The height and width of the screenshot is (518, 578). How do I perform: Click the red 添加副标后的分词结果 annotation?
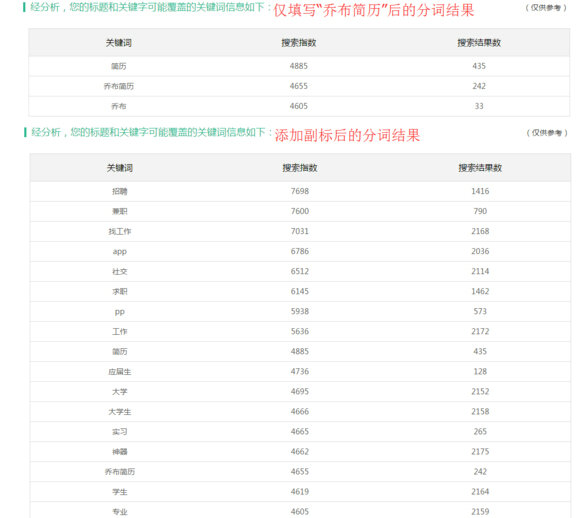[x=347, y=135]
